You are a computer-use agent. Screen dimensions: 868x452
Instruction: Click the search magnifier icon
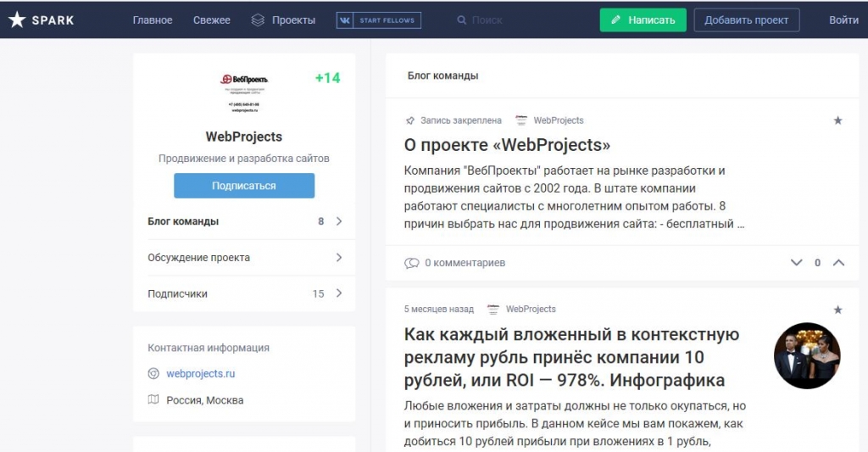pos(461,20)
